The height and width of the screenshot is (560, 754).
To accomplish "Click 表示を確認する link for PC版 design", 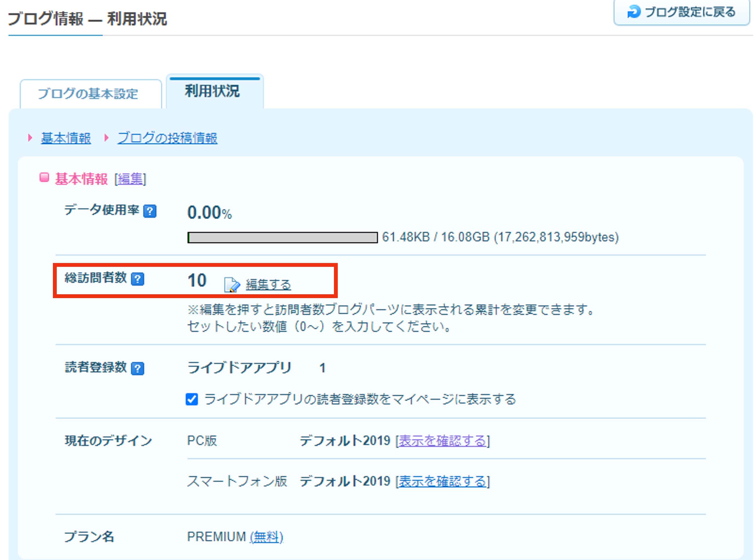I will (x=443, y=441).
